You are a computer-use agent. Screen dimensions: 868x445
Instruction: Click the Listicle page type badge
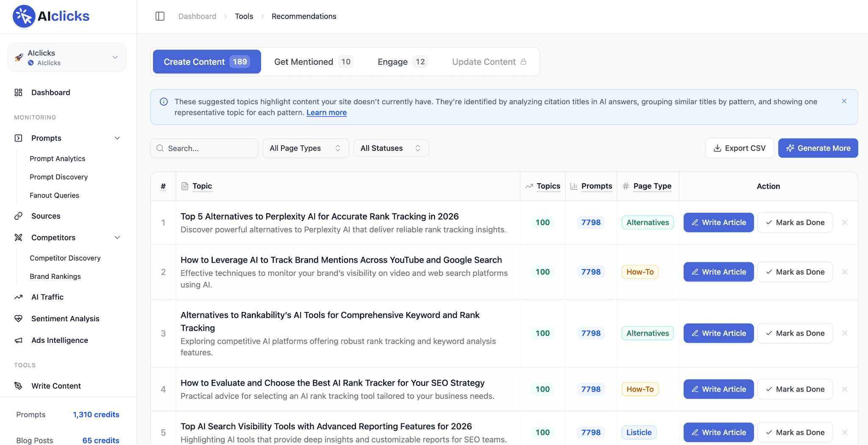coord(639,433)
